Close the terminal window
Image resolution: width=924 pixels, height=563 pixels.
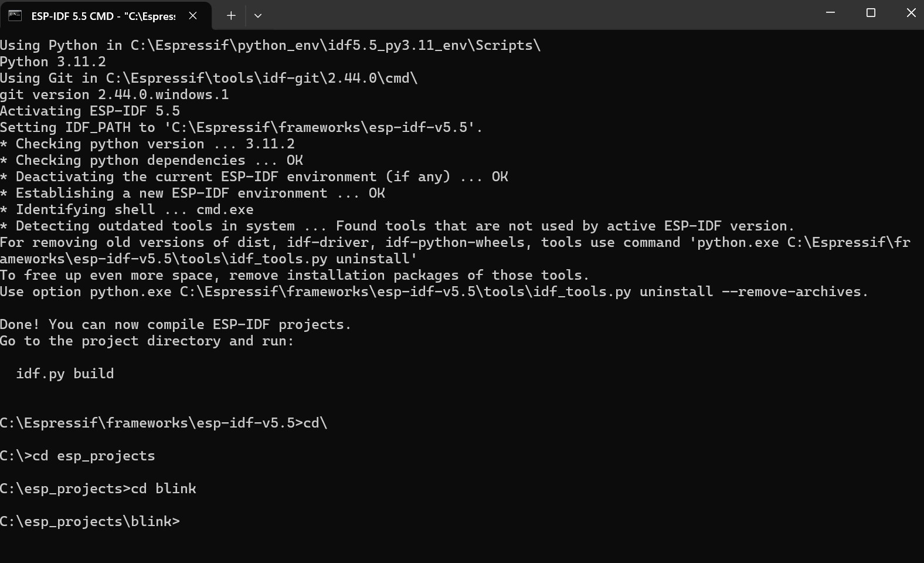click(911, 13)
